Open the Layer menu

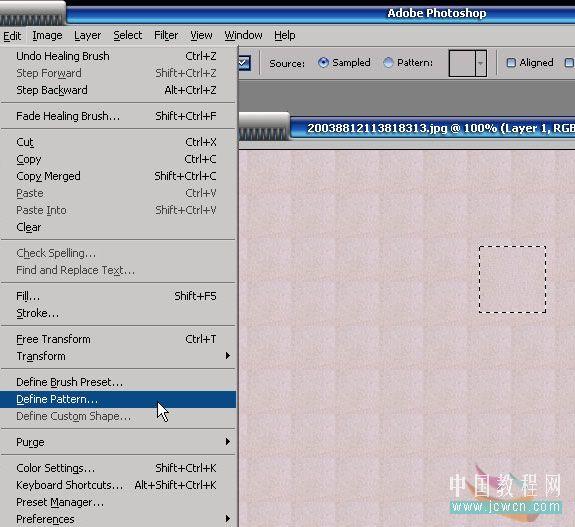87,36
